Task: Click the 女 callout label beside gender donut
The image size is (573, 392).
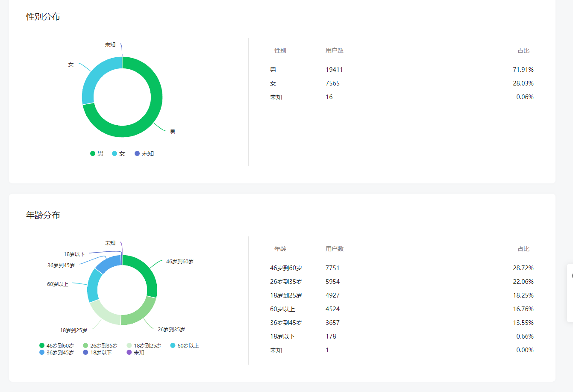Action: coord(71,65)
